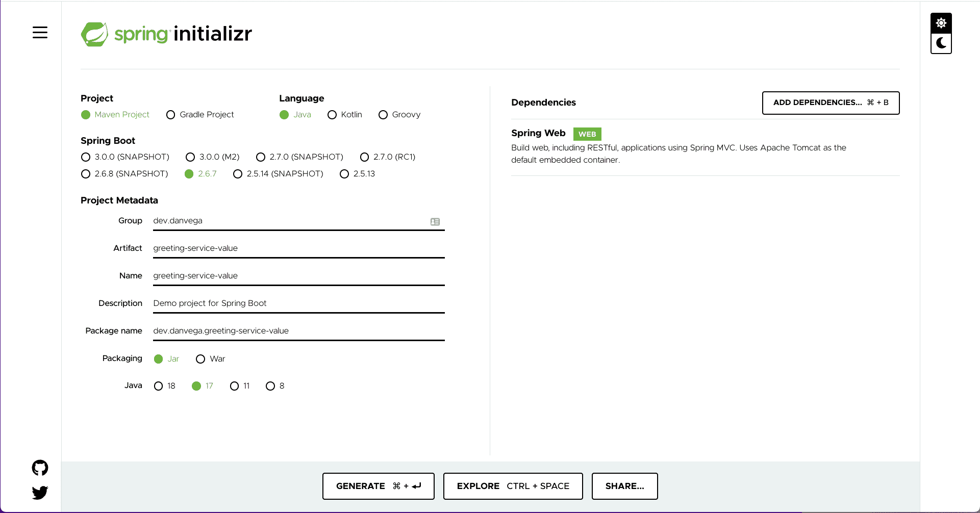Click the Spring Initializr leaf logo
980x513 pixels.
(94, 34)
